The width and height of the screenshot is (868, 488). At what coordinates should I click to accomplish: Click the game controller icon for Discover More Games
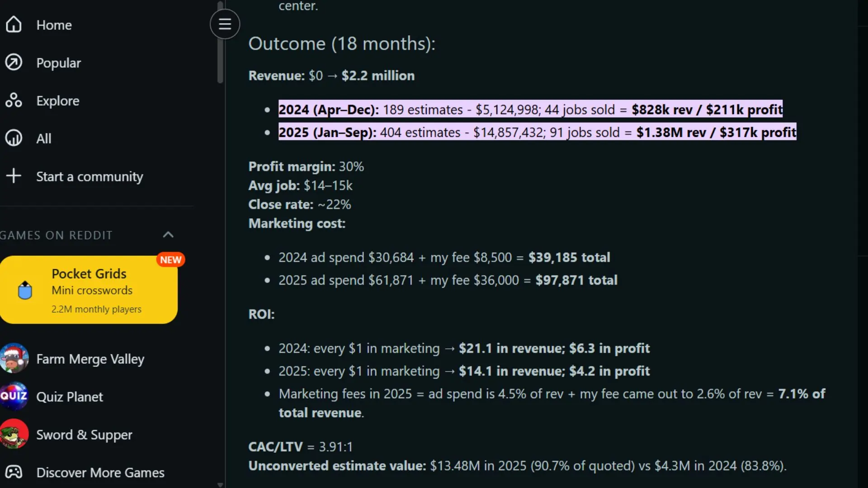pos(14,472)
